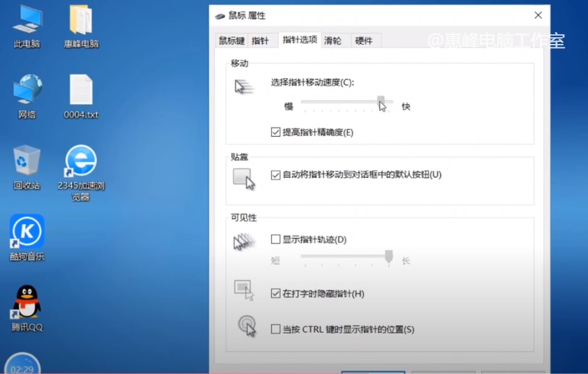The height and width of the screenshot is (374, 588).
Task: Close the 鼠标 属性 dialog
Action: (538, 15)
